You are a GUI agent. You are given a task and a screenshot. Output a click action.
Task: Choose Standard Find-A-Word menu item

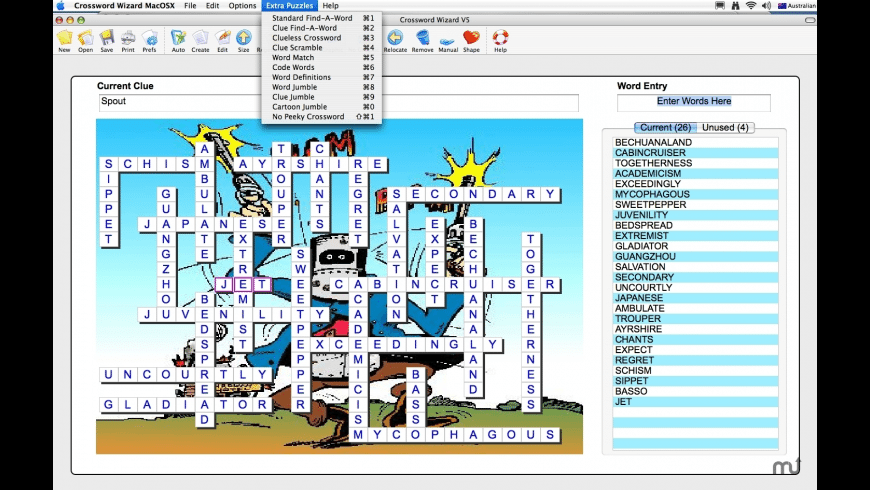click(322, 18)
